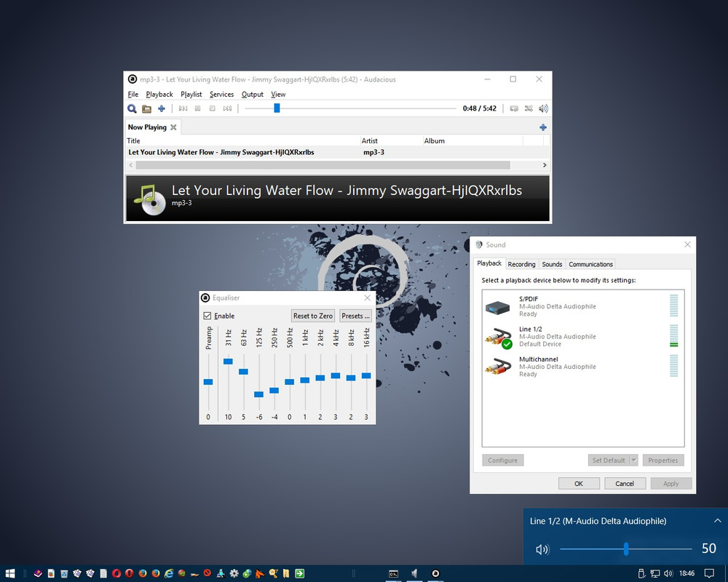Toggle repeat mode in Audacious toolbar
This screenshot has width=728, height=582.
click(514, 108)
